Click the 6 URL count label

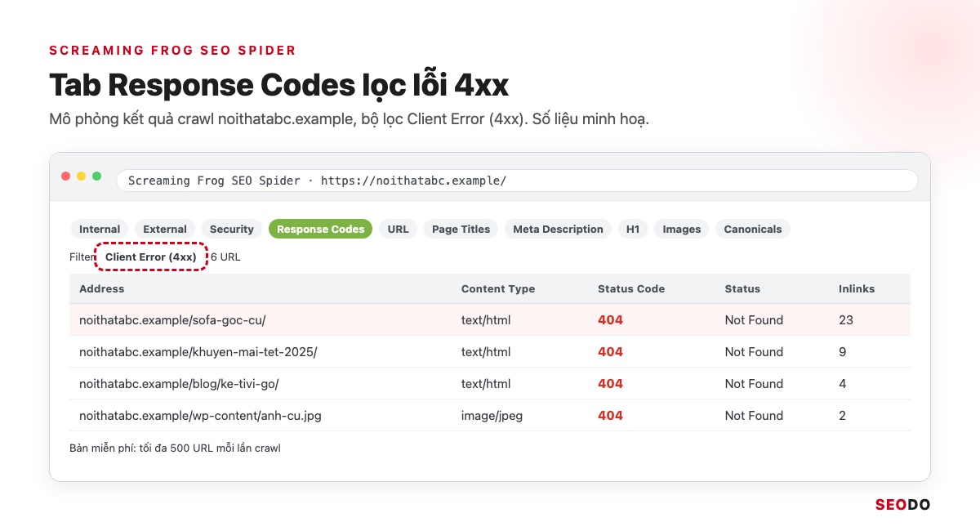pyautogui.click(x=225, y=257)
